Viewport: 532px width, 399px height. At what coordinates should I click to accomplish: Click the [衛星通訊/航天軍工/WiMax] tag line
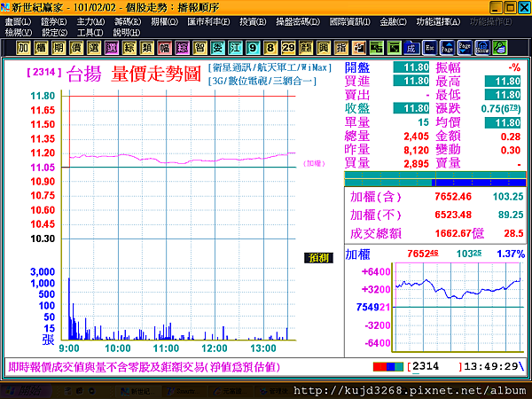point(270,67)
